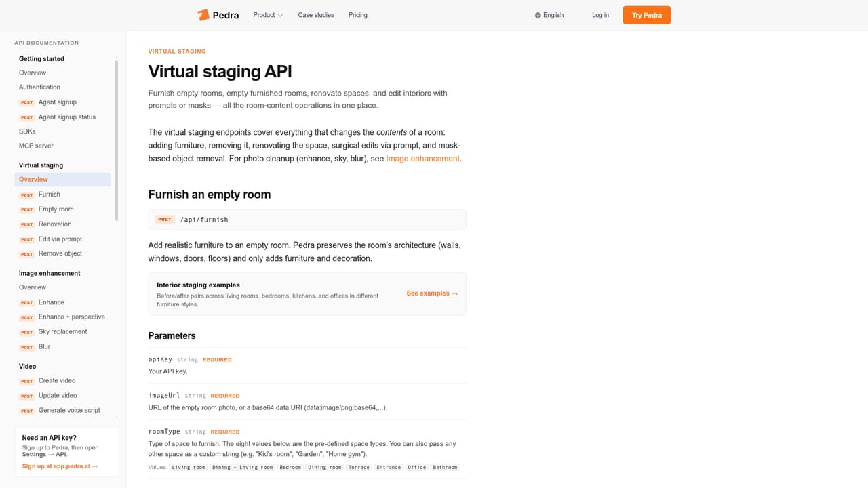This screenshot has width=868, height=488.
Task: Open Case studies page
Action: click(316, 15)
